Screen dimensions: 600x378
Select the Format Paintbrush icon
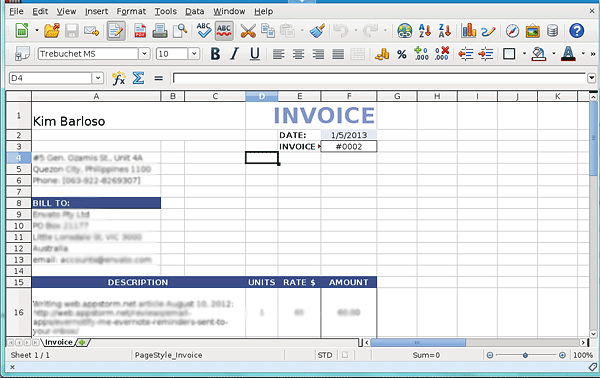[317, 31]
